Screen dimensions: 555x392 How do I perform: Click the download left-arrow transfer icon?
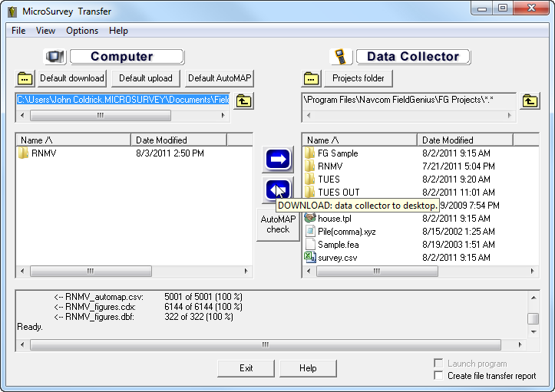pos(278,190)
